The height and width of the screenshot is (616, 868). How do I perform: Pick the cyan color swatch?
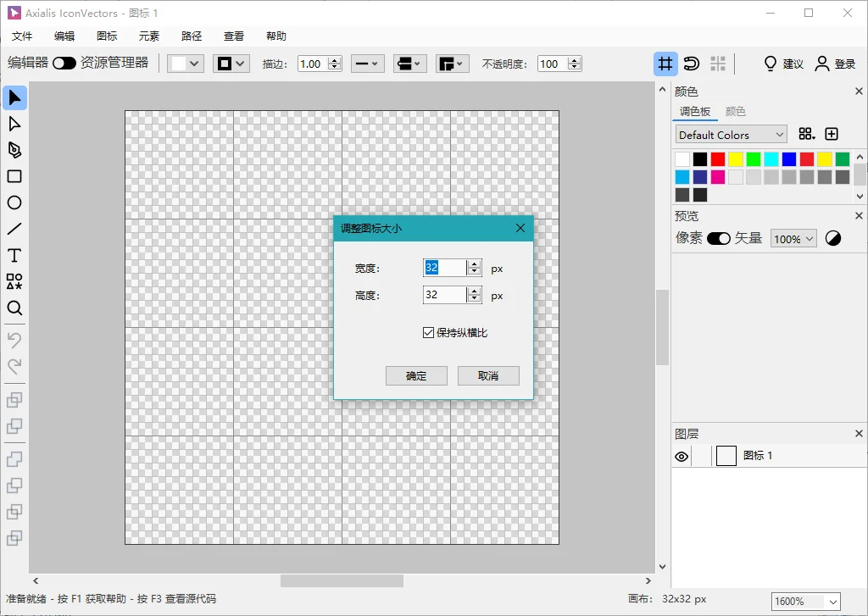click(x=771, y=159)
